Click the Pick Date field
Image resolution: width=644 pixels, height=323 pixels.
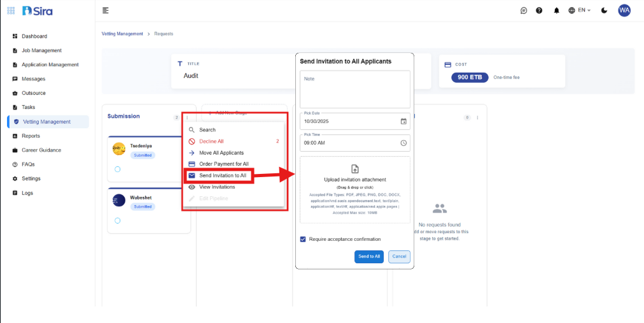pos(355,121)
